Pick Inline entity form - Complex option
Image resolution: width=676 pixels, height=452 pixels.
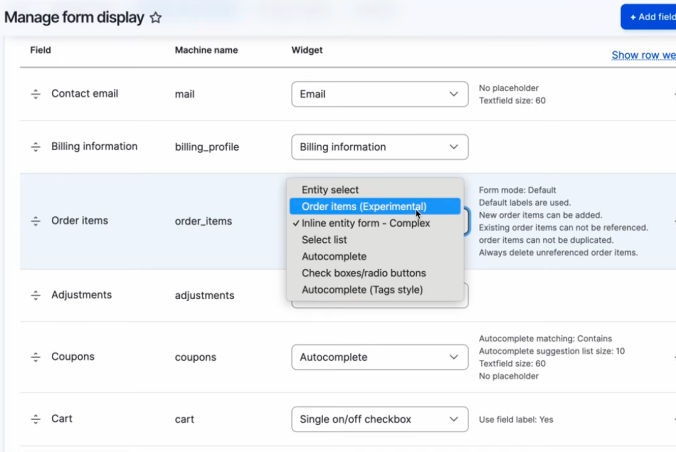[x=366, y=223]
